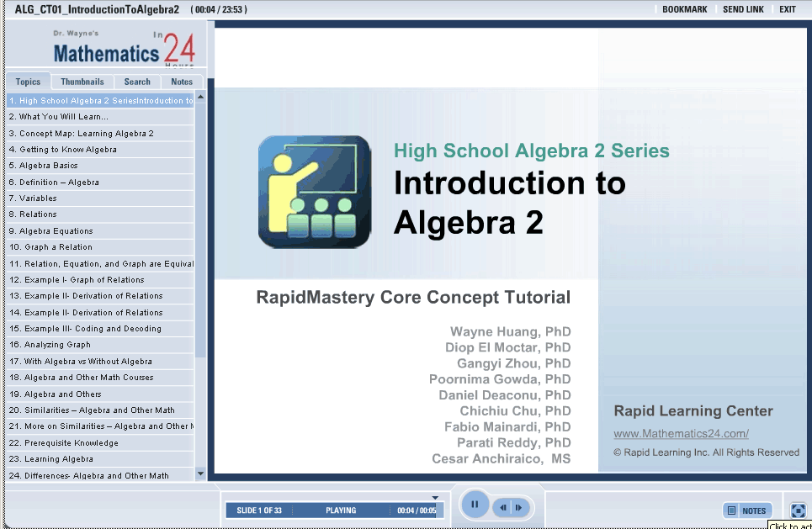Screen dimensions: 812x529
Task: Exit the tutorial with EXIT
Action: [787, 9]
